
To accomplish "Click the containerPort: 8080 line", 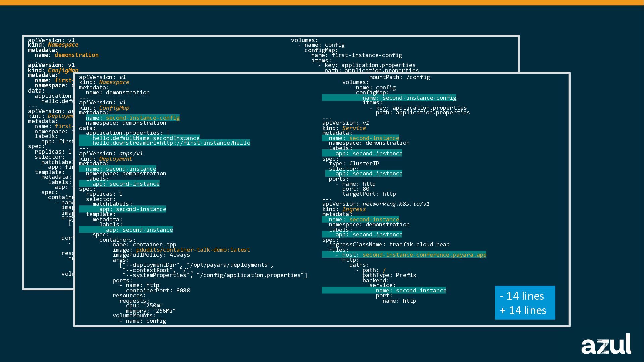I will [158, 290].
